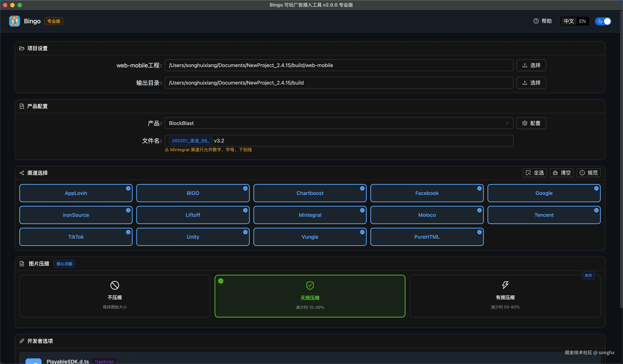Deselect the PureHTML channel
Image resolution: width=623 pixels, height=364 pixels.
click(427, 237)
